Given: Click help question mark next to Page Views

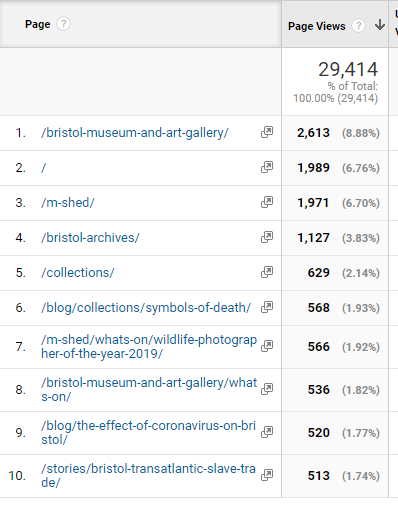Looking at the screenshot, I should [359, 26].
